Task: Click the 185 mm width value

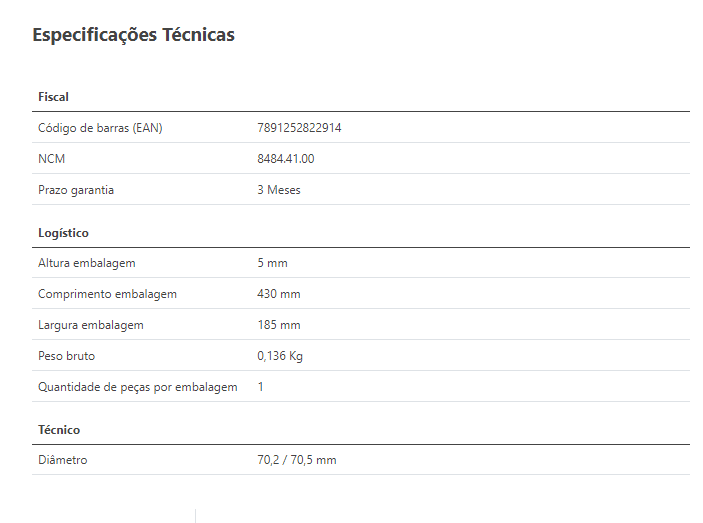Action: (278, 325)
